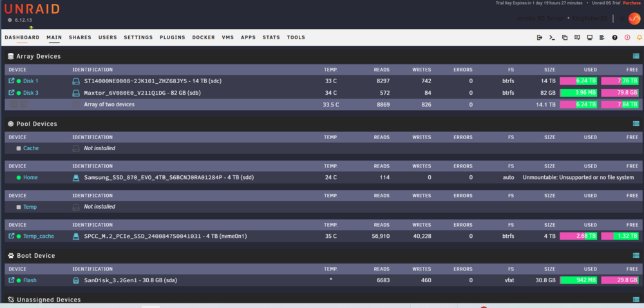Switch to the USERS tab
The image size is (644, 308).
[x=108, y=37]
